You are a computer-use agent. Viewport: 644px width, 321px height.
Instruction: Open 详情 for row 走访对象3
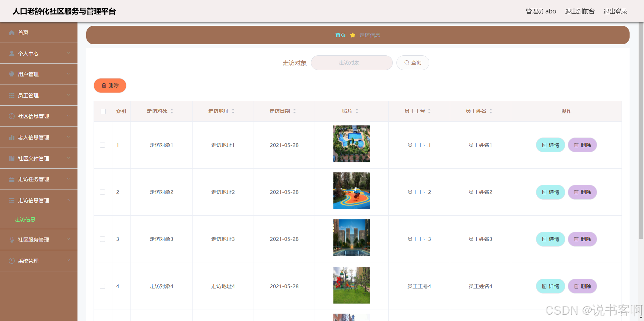pos(550,239)
